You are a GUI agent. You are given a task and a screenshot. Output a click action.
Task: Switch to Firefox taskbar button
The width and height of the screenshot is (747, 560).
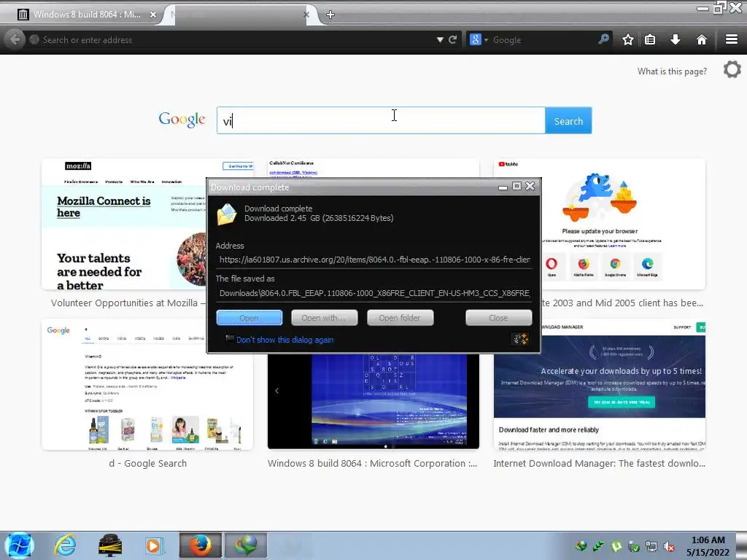[200, 545]
